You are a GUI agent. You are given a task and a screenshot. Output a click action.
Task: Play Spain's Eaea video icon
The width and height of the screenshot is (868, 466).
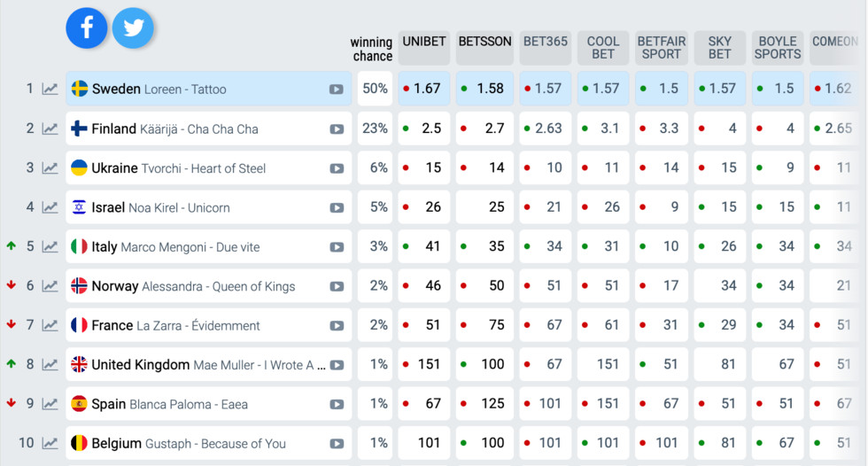pyautogui.click(x=337, y=405)
